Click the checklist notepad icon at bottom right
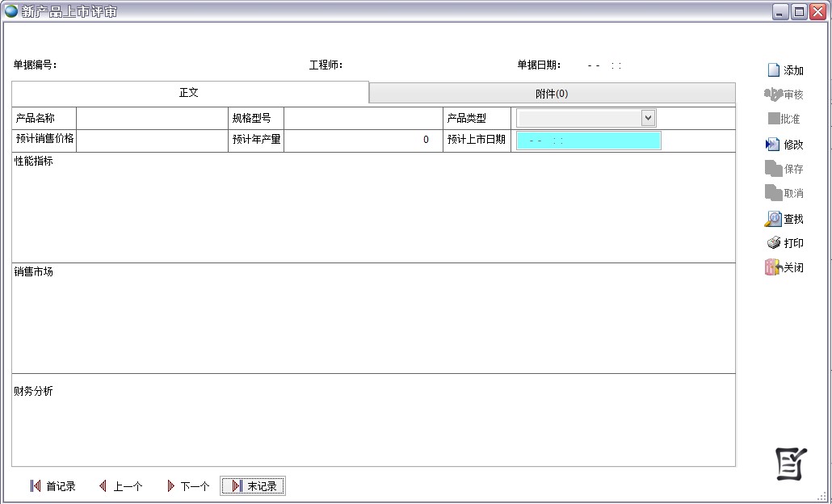This screenshot has height=504, width=832. coord(791,463)
